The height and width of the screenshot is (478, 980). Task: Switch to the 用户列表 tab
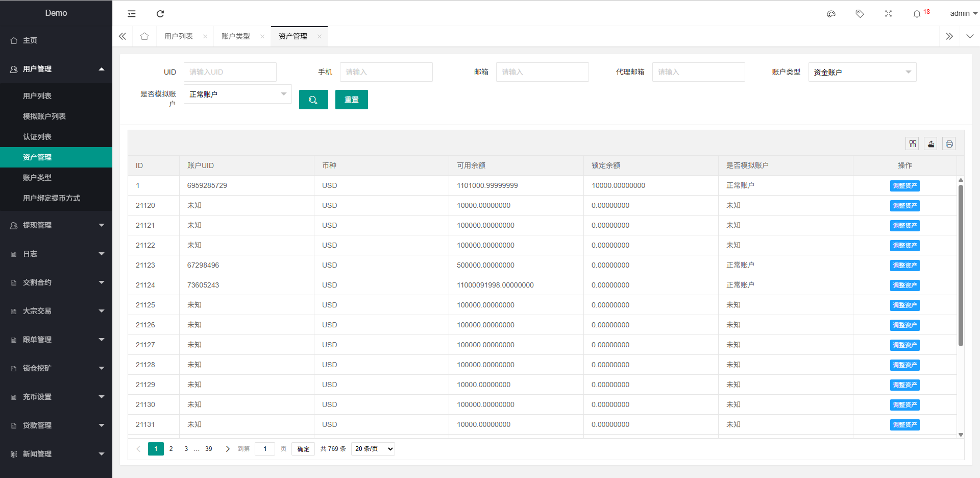point(179,36)
